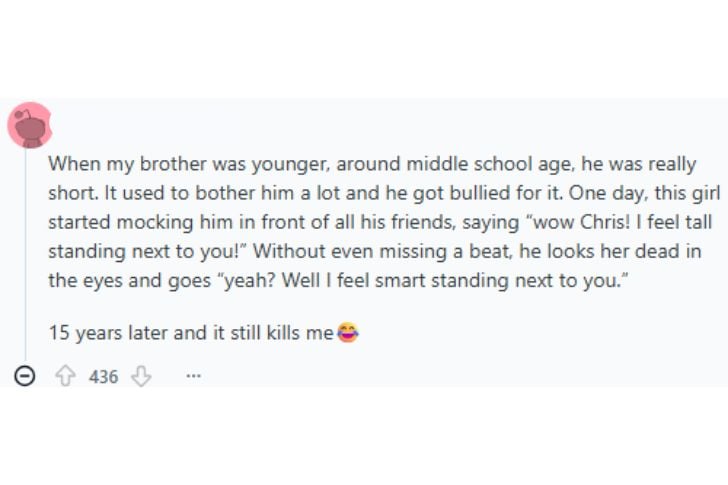The width and height of the screenshot is (728, 485).
Task: Click the text "When my brother was younger"
Action: pos(157,163)
